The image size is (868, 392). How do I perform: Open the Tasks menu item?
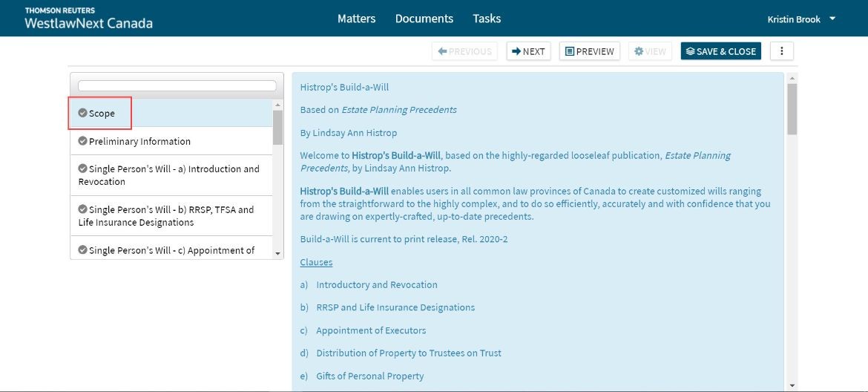click(487, 19)
